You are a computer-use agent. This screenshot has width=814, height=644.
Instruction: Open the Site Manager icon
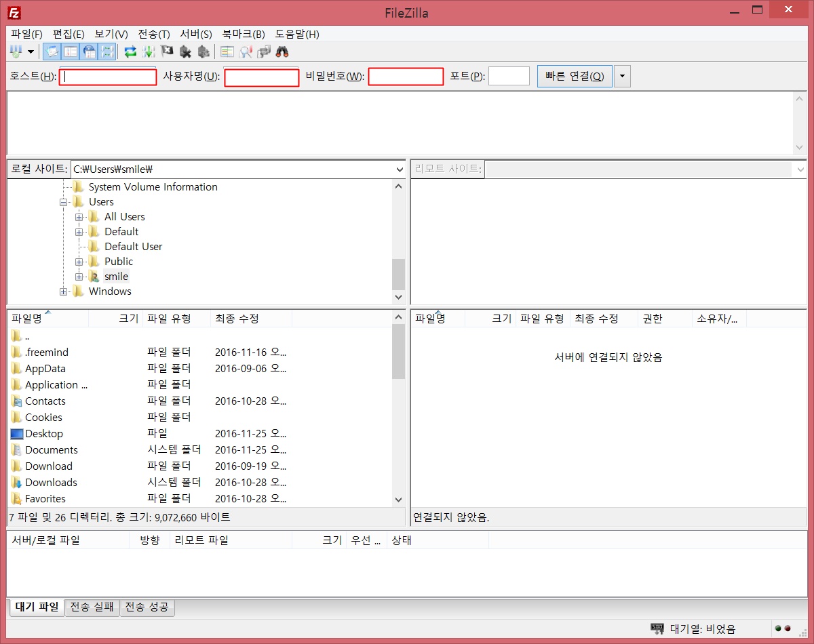16,52
